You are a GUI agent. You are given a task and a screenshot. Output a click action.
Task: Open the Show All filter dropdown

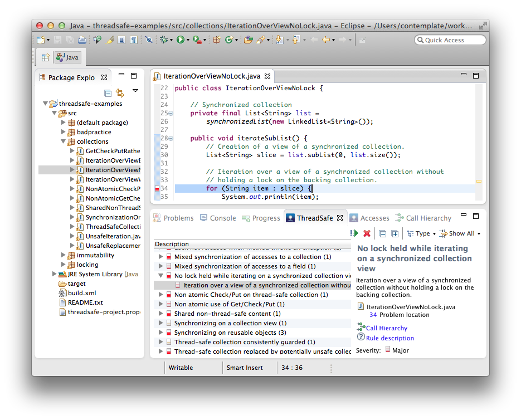click(x=460, y=233)
